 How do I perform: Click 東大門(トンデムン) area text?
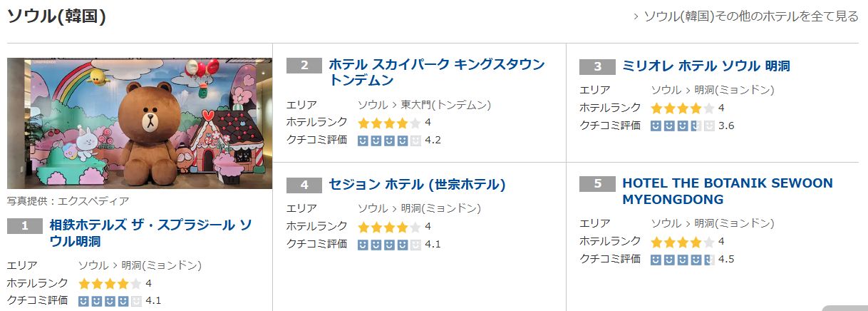(446, 105)
